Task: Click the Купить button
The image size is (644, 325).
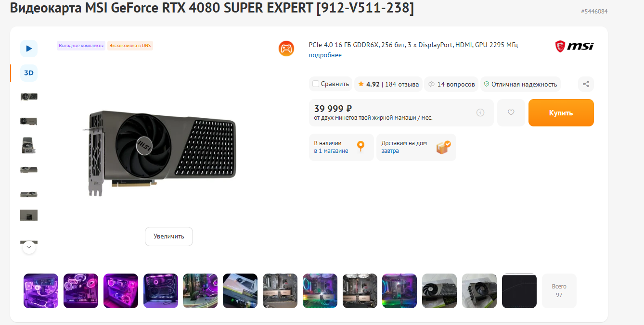Action: point(561,112)
